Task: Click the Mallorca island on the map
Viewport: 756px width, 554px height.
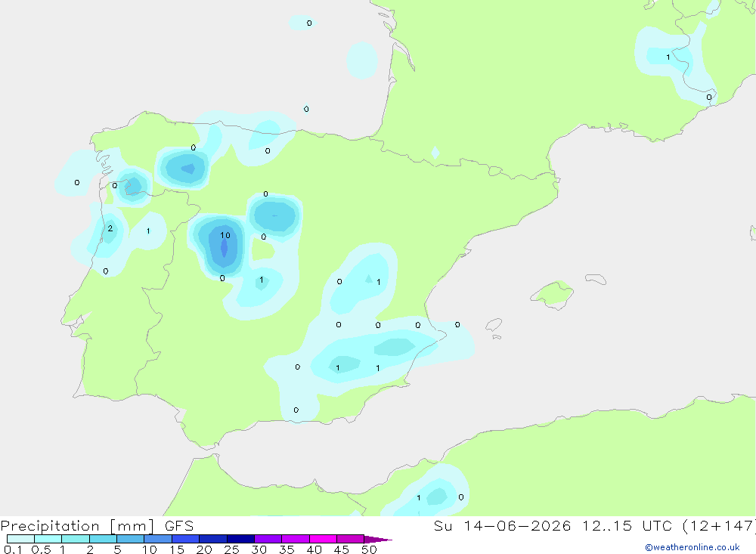Action: [x=553, y=293]
